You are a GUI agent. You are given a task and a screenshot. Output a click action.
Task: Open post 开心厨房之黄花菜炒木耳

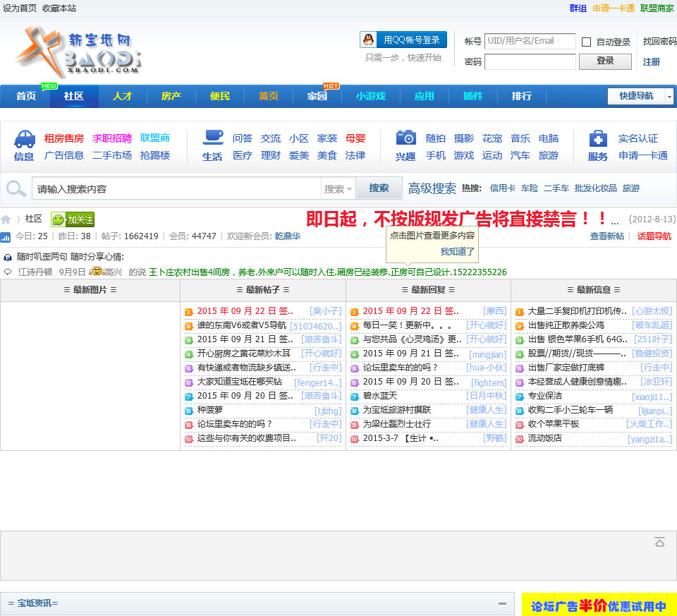click(x=244, y=354)
